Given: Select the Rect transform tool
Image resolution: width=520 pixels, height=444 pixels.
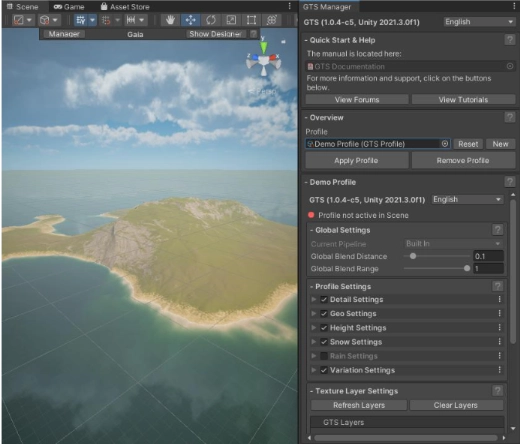Looking at the screenshot, I should coord(251,20).
